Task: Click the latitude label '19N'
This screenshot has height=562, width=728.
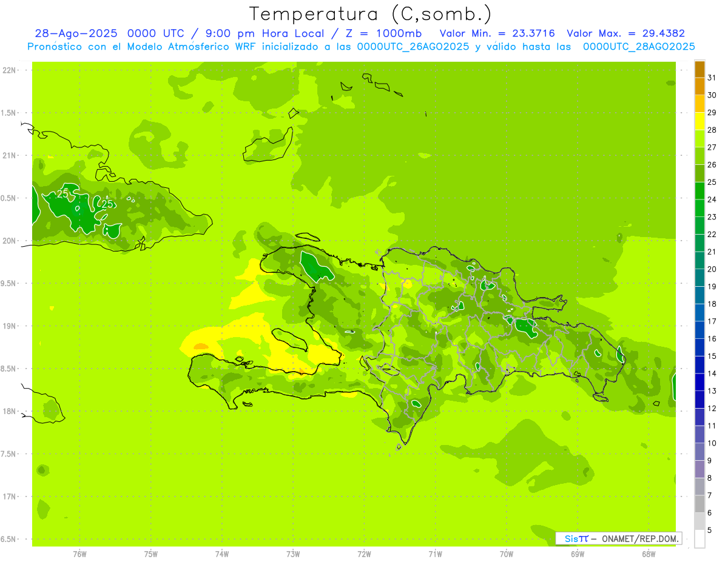Action: tap(10, 326)
